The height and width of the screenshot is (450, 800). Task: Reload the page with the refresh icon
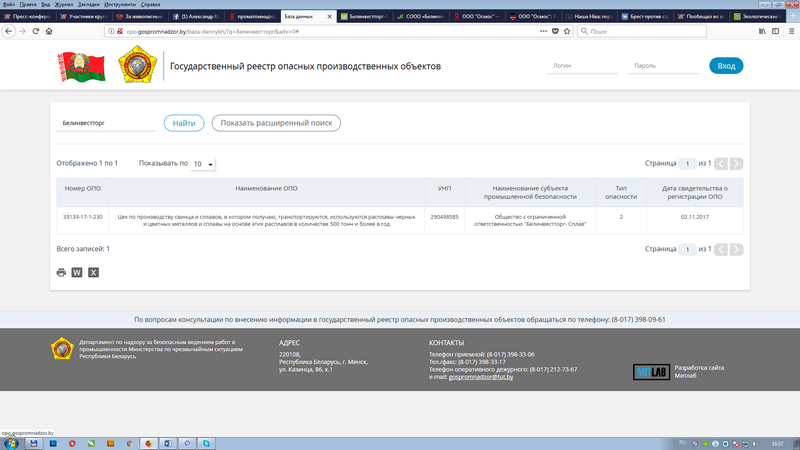36,32
